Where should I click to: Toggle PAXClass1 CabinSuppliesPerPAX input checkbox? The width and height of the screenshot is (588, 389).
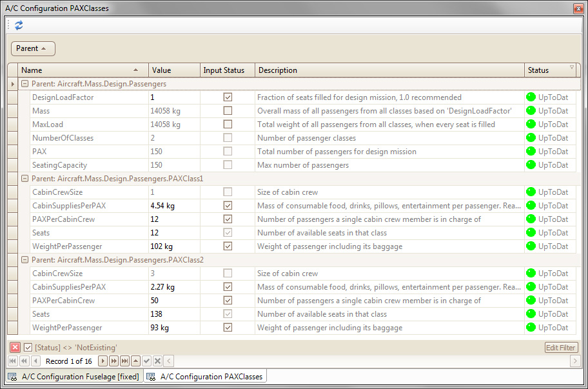point(228,206)
